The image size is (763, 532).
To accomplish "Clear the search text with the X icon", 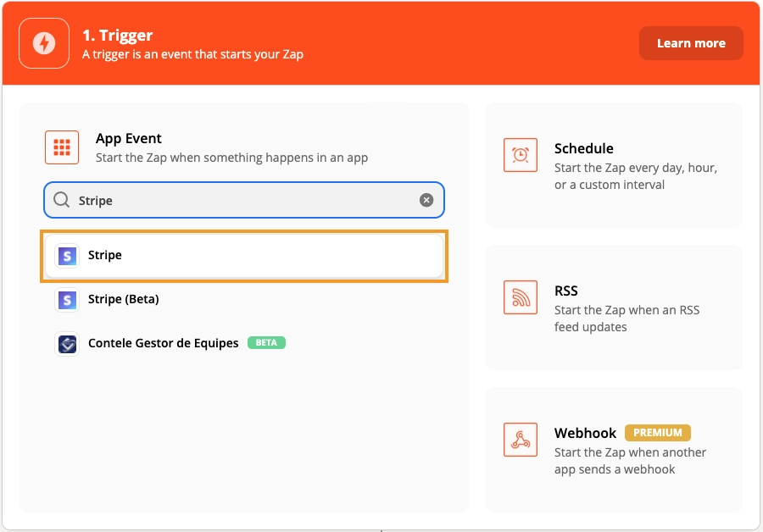I will pos(426,200).
